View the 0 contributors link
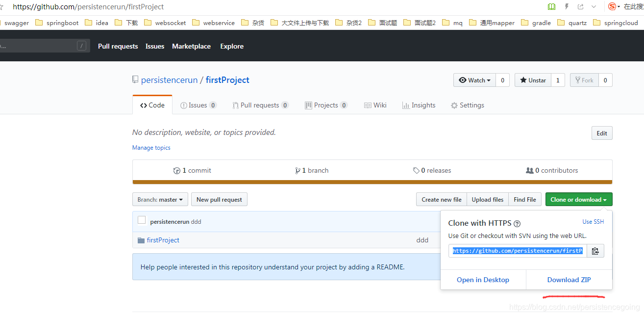This screenshot has width=644, height=316. click(x=552, y=170)
